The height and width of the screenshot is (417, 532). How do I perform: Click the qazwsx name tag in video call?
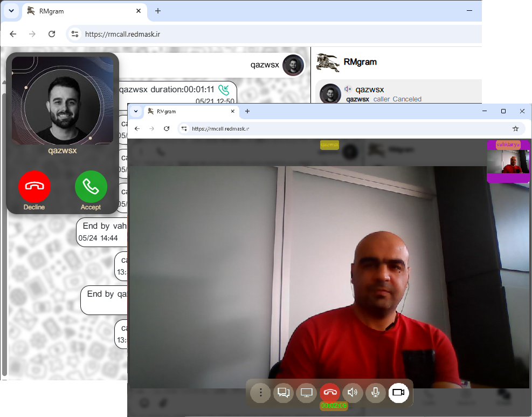click(329, 145)
